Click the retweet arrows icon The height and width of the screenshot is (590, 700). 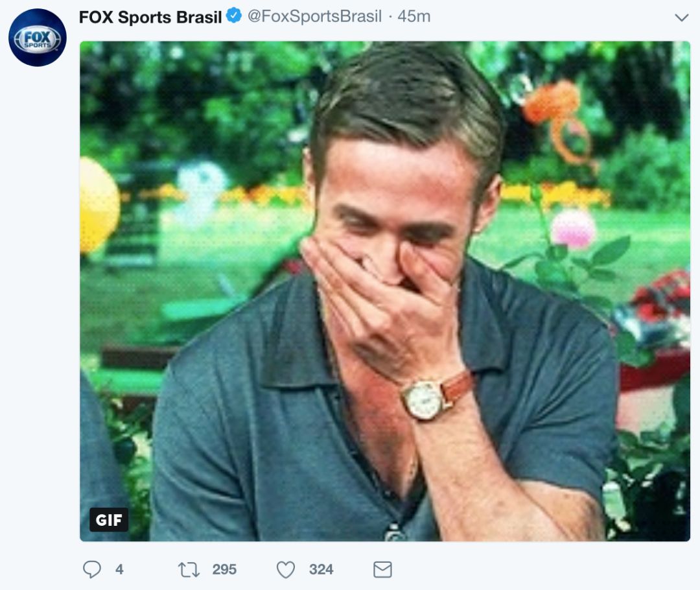[x=189, y=569]
